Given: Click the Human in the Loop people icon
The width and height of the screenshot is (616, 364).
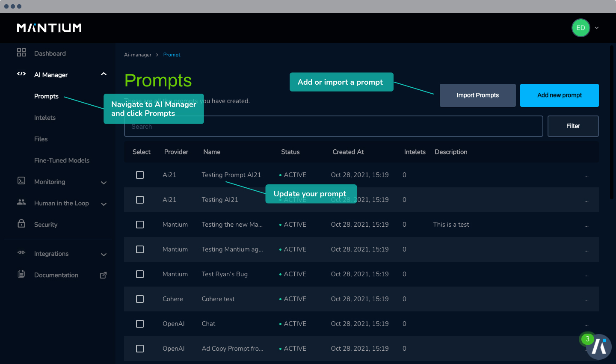Looking at the screenshot, I should tap(21, 202).
